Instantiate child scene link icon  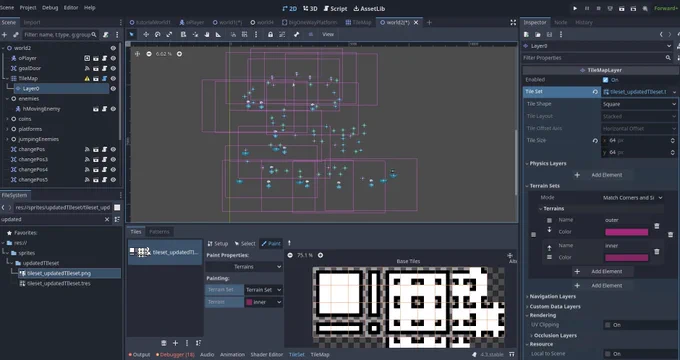(16, 35)
